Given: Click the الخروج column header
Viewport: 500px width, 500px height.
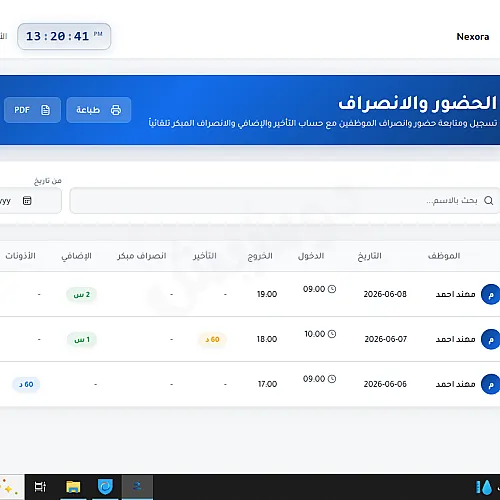Looking at the screenshot, I should [260, 256].
